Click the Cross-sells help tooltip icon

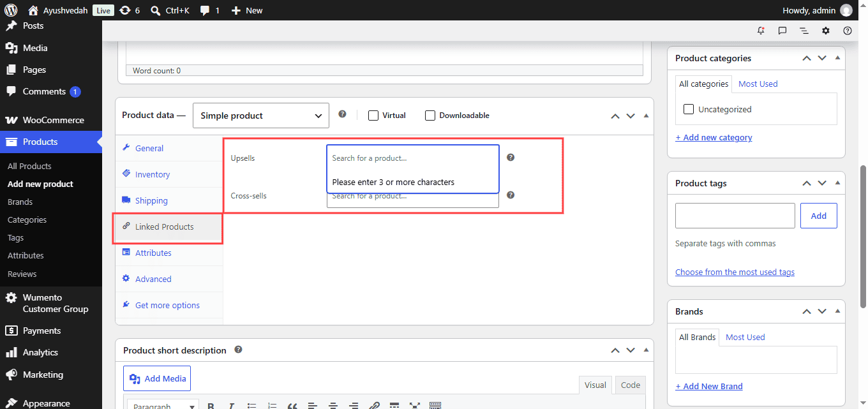click(x=511, y=195)
